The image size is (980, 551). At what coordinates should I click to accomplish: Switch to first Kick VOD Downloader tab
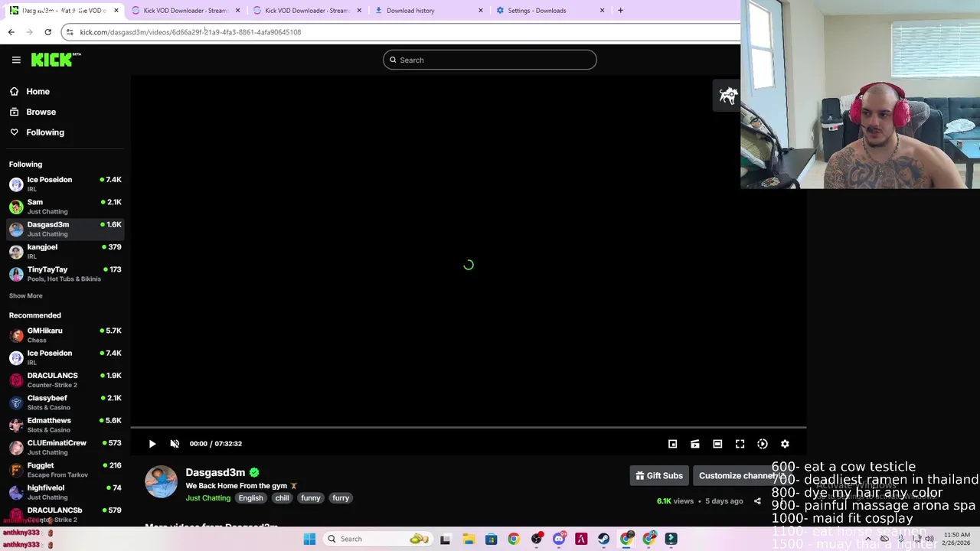[185, 11]
